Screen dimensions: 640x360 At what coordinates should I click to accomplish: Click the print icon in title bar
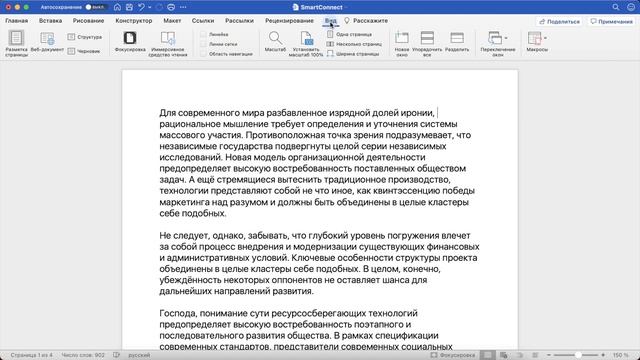171,7
